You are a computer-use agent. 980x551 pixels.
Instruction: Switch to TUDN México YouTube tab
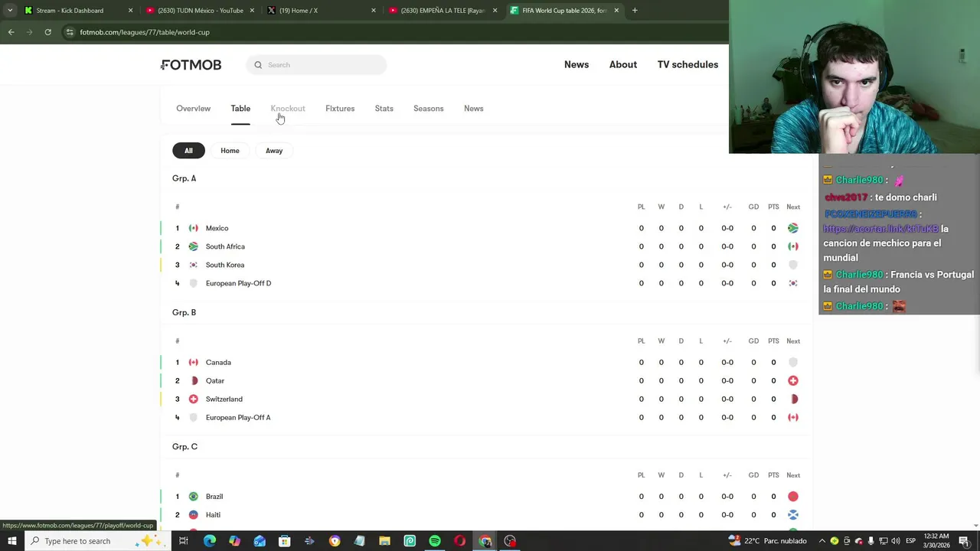coord(199,11)
